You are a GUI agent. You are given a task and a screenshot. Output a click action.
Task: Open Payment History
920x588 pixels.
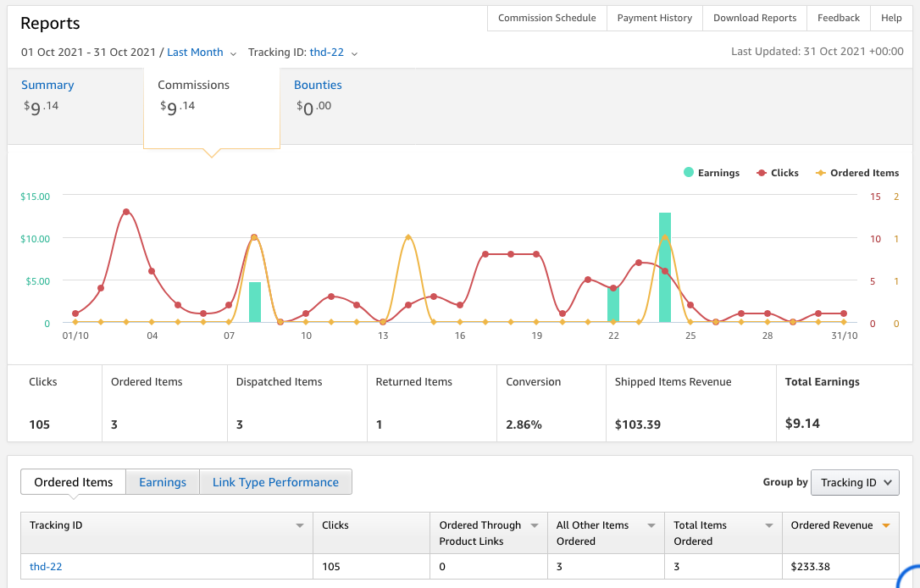(654, 18)
